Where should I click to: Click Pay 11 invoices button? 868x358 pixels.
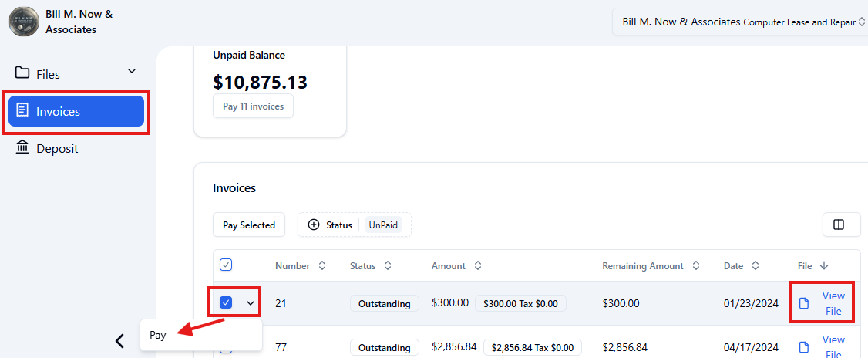click(x=253, y=106)
